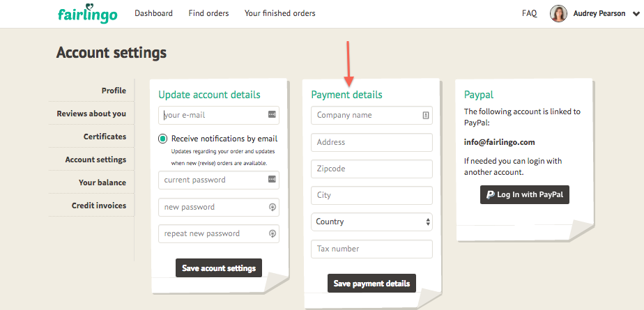Image resolution: width=644 pixels, height=310 pixels.
Task: Toggle Receive notifications by email radio button
Action: (163, 139)
